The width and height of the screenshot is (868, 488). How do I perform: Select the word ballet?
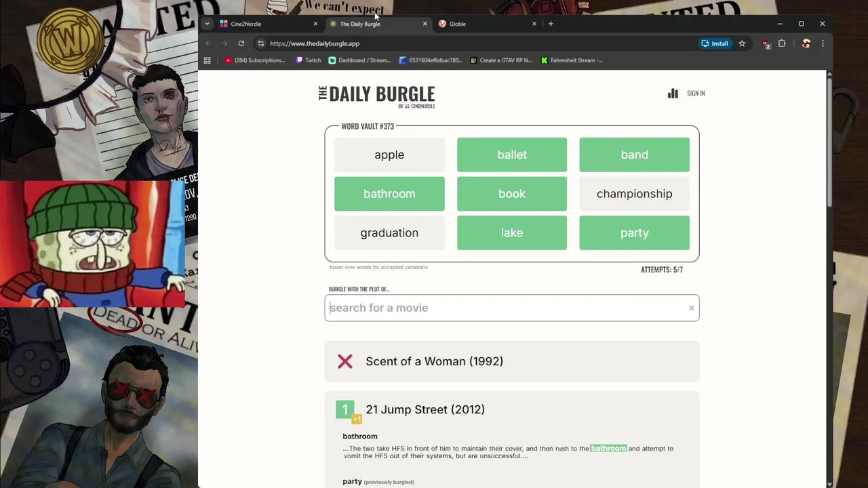coord(512,155)
